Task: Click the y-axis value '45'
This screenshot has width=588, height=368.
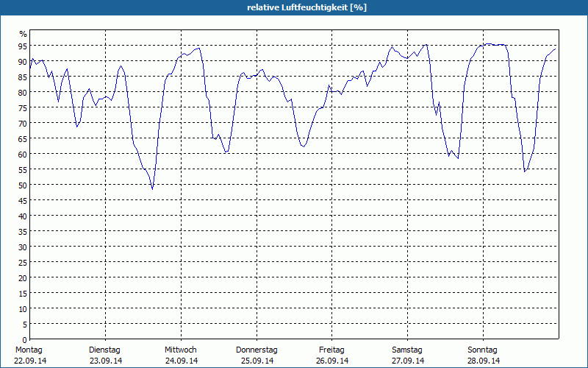Action: (x=23, y=201)
